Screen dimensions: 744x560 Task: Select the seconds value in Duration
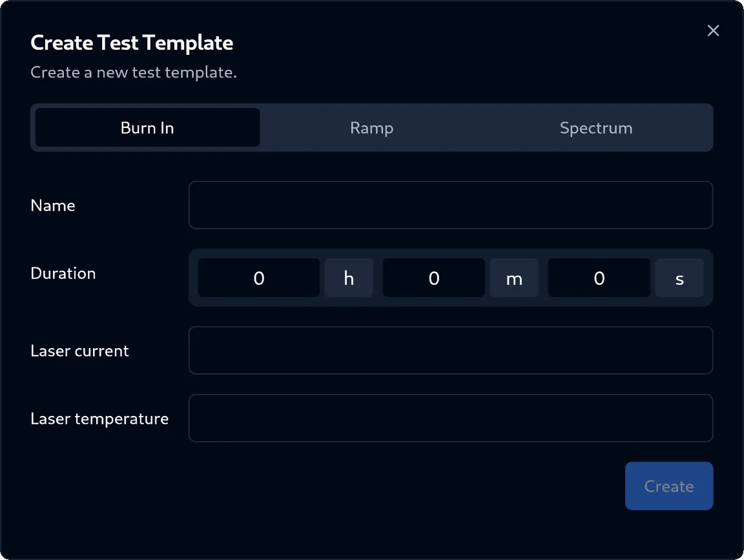[599, 278]
